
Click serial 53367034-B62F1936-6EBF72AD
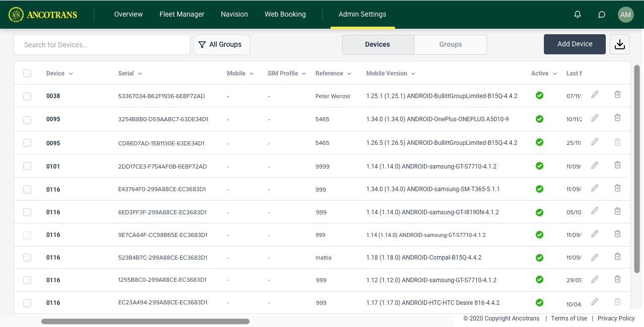point(162,96)
